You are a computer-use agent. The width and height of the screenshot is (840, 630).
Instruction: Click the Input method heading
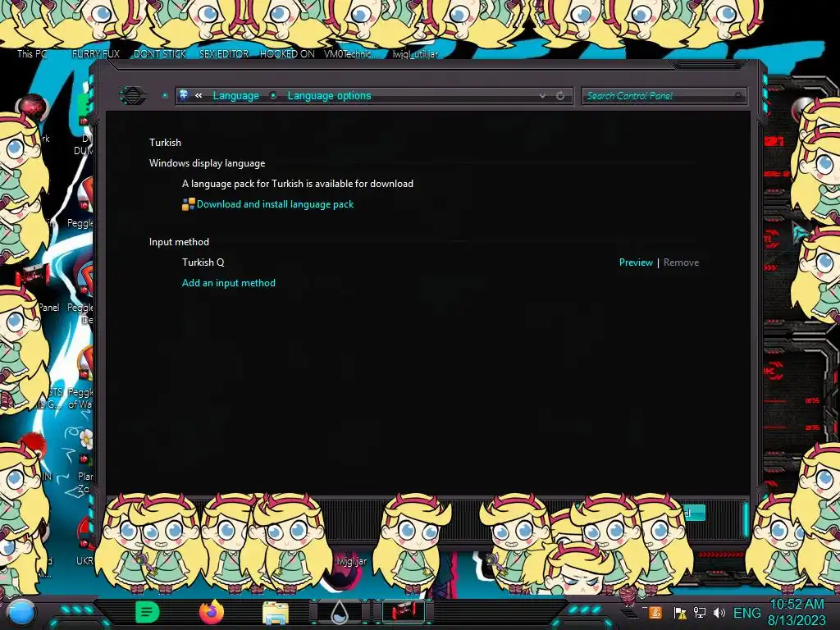tap(179, 242)
